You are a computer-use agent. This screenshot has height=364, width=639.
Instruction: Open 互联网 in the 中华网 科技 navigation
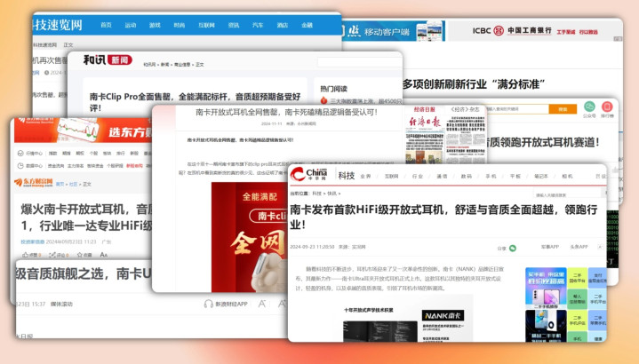tap(392, 177)
